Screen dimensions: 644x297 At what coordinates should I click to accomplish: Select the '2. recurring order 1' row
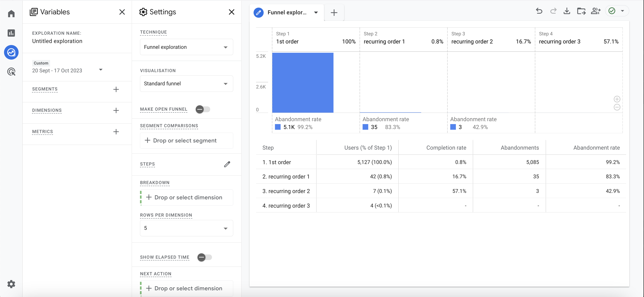pos(441,176)
